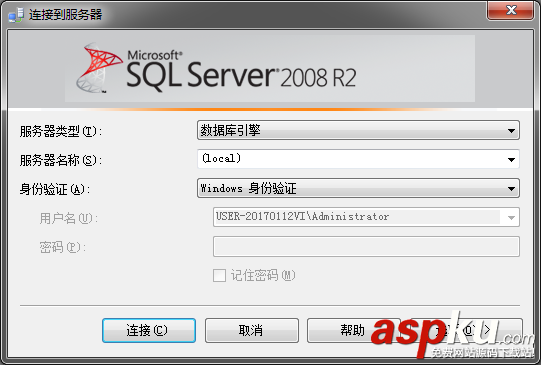Click the dialog title bar server icon
This screenshot has height=365, width=541.
point(16,15)
